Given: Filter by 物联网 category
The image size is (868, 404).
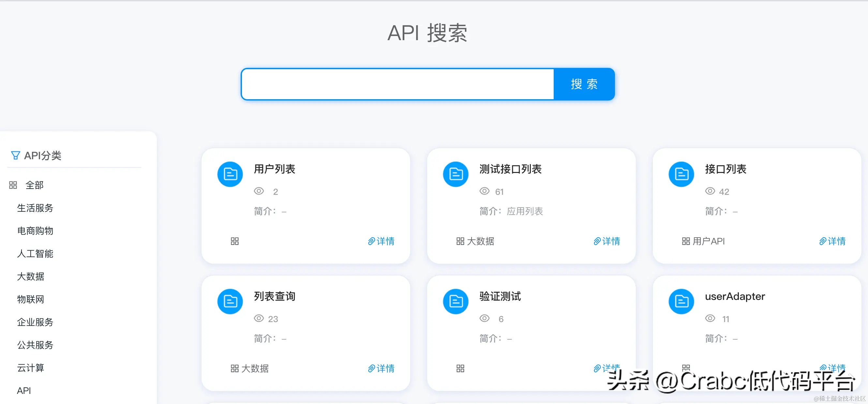Looking at the screenshot, I should click(30, 300).
